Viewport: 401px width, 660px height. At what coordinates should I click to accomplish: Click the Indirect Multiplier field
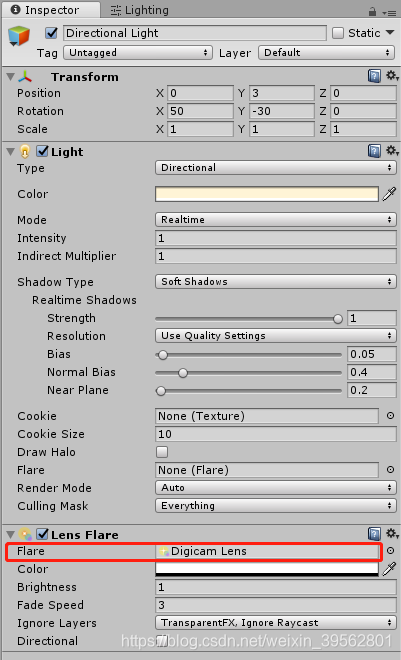276,256
